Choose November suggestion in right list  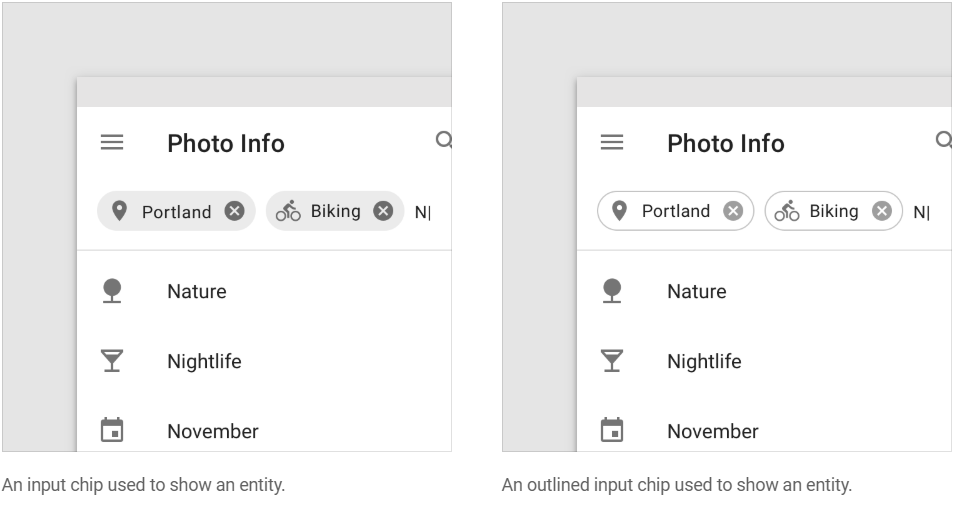pyautogui.click(x=764, y=431)
